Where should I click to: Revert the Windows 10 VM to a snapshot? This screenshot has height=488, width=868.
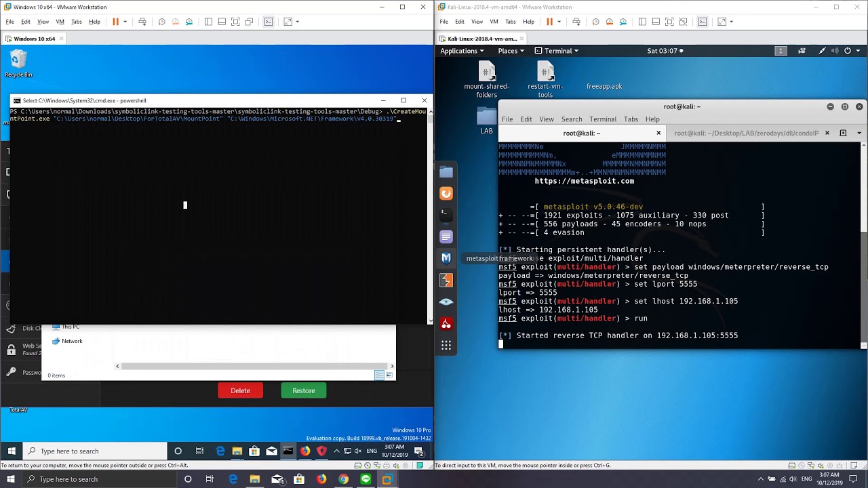[x=176, y=22]
